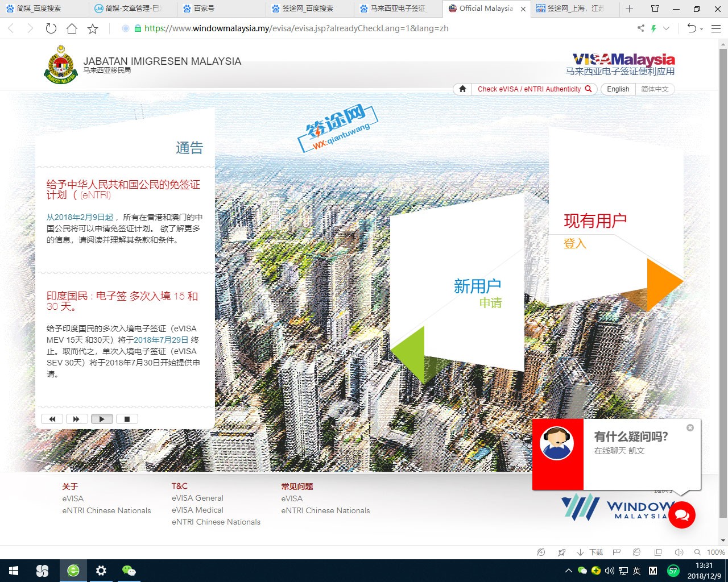
Task: Expand dropdown arrow next to lightning icon
Action: point(667,28)
